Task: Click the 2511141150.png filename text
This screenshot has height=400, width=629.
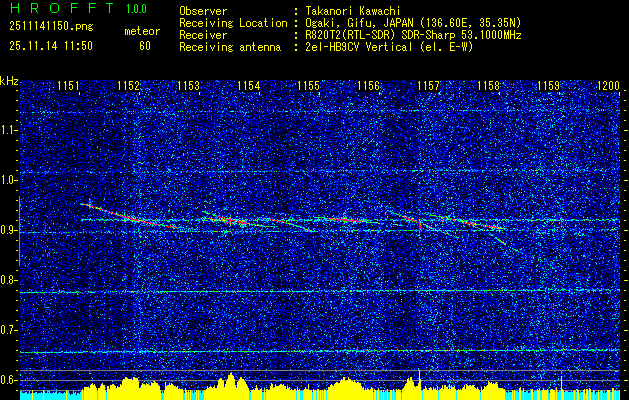Action: click(51, 27)
